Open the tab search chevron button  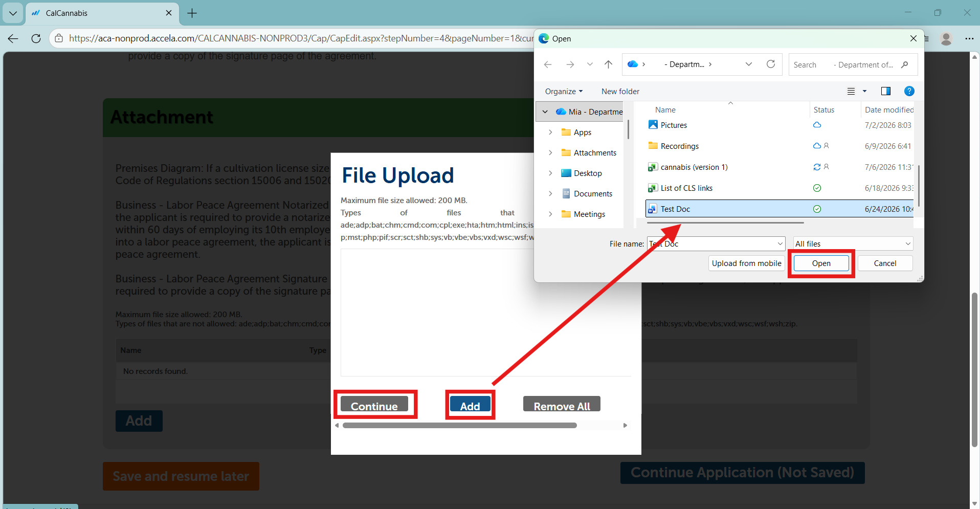pyautogui.click(x=13, y=13)
